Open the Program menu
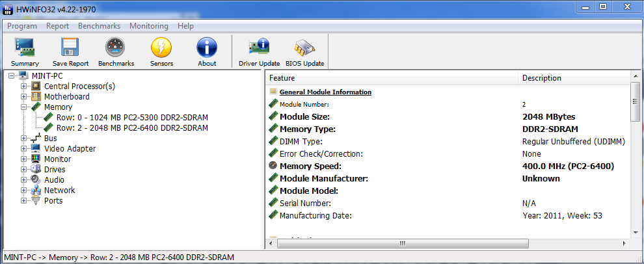 21,26
